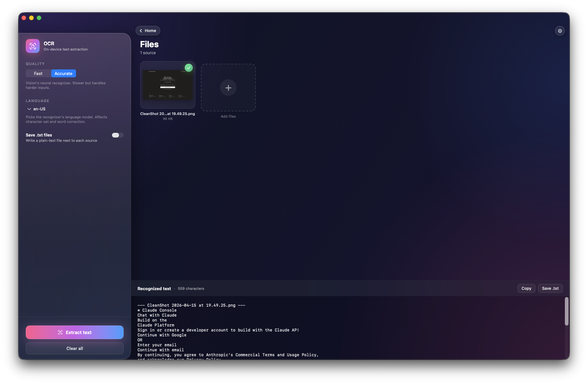Image resolution: width=588 pixels, height=384 pixels.
Task: Click the 'Sign in or create a developer account' line
Action: [218, 330]
